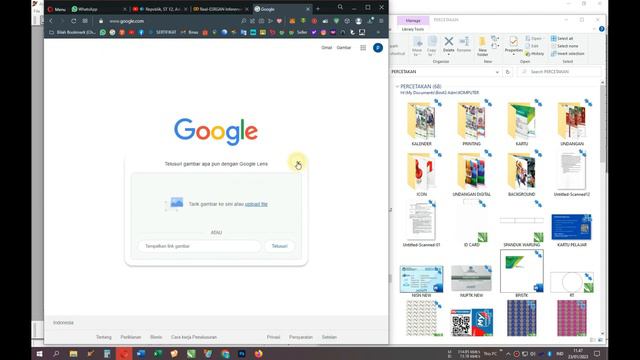Select the NISN NEW file
Screen dimensions: 640x360
[421, 281]
